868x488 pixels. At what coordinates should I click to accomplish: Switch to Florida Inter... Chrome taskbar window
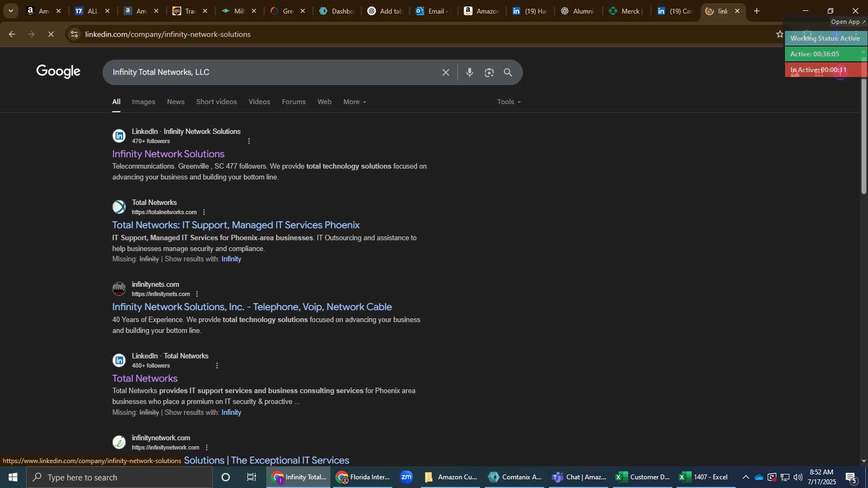tap(362, 477)
